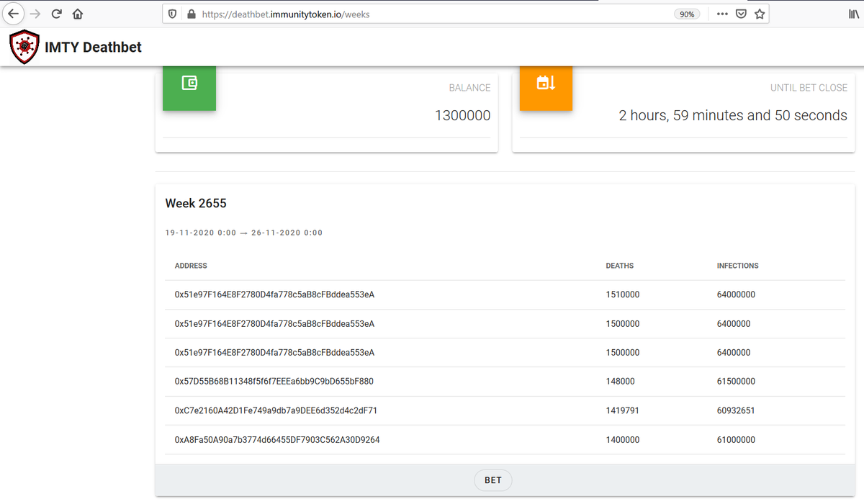The width and height of the screenshot is (864, 504).
Task: Click the green wallet balance icon
Action: tap(189, 87)
